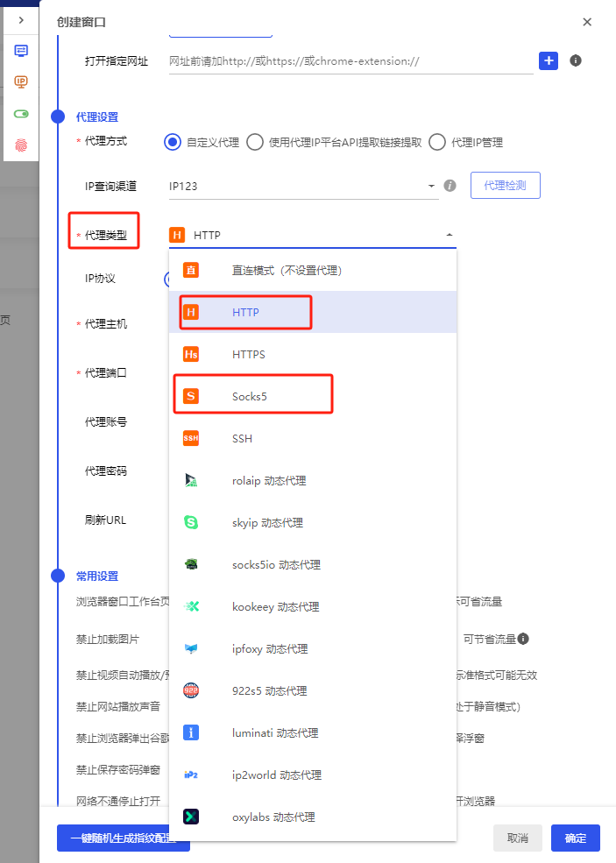The width and height of the screenshot is (616, 863).
Task: Add a URL with the blue plus button
Action: tap(549, 60)
